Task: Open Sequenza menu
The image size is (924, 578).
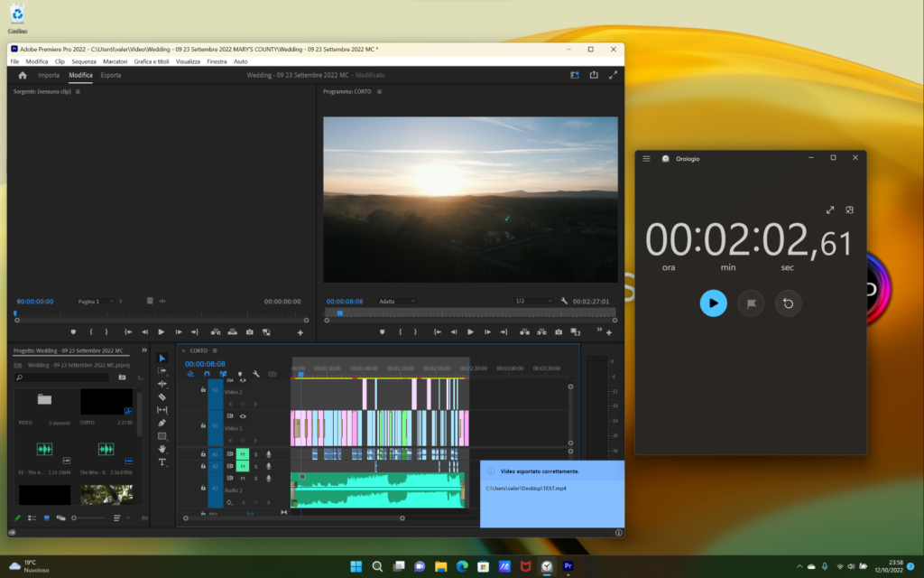Action: click(x=84, y=61)
